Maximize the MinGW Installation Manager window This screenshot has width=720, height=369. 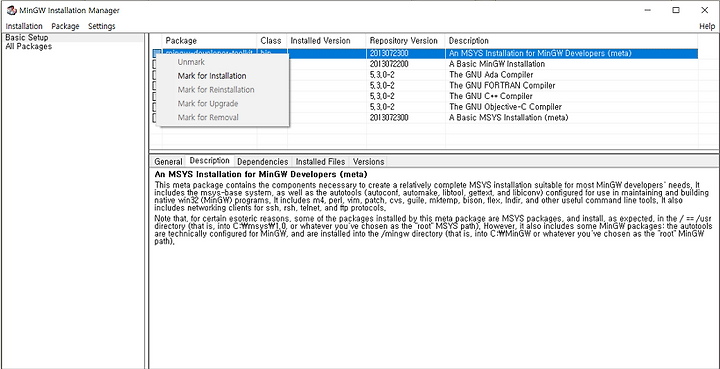[676, 10]
